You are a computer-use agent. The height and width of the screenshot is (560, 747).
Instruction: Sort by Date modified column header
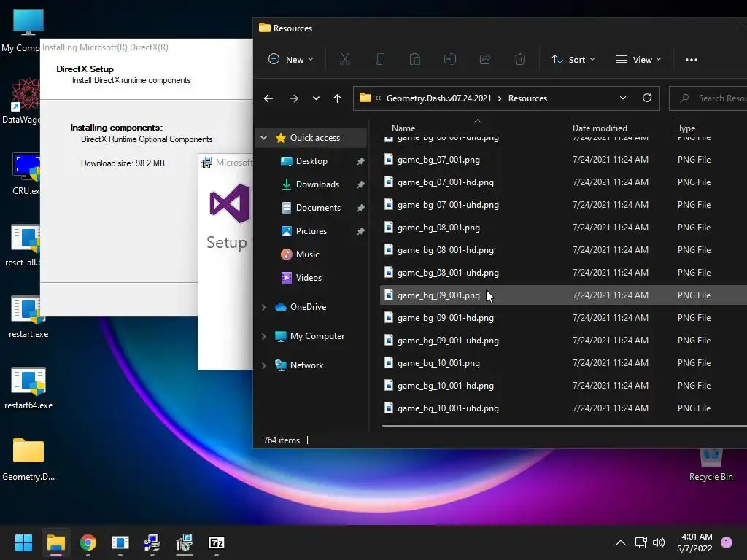(x=600, y=128)
